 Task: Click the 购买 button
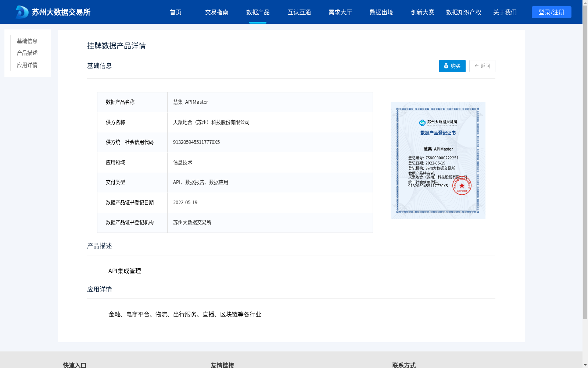tap(452, 66)
